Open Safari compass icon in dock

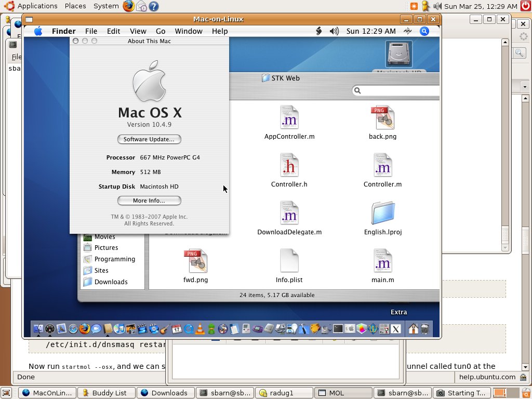click(73, 329)
